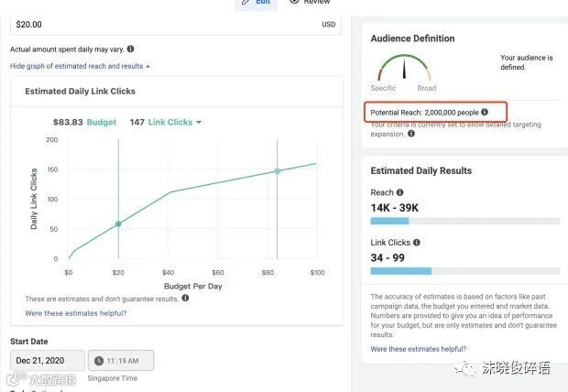Click the Reach estimate progress bar
This screenshot has height=392, width=568.
(464, 221)
